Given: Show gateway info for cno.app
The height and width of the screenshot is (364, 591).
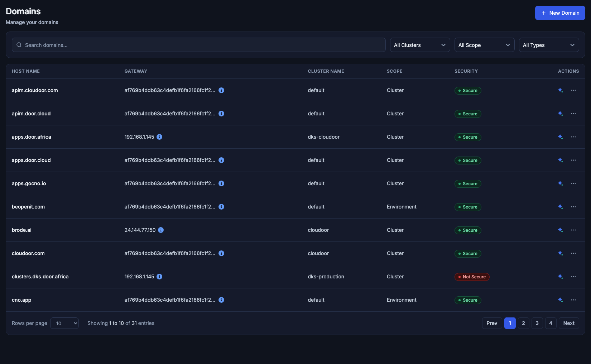Looking at the screenshot, I should coord(221,300).
